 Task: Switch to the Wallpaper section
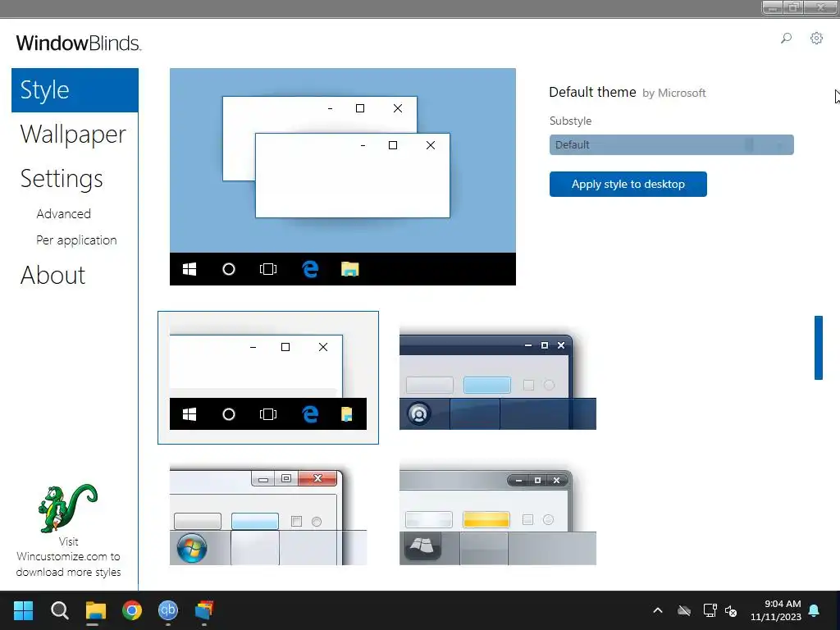pyautogui.click(x=73, y=135)
